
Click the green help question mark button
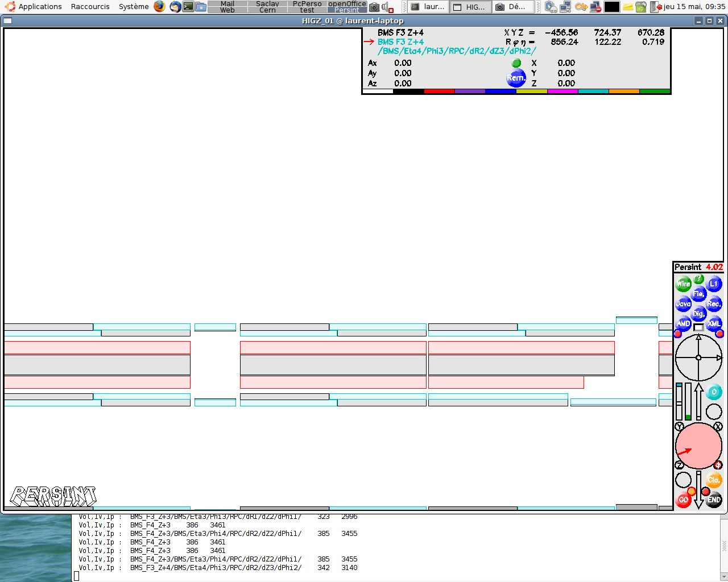[699, 279]
